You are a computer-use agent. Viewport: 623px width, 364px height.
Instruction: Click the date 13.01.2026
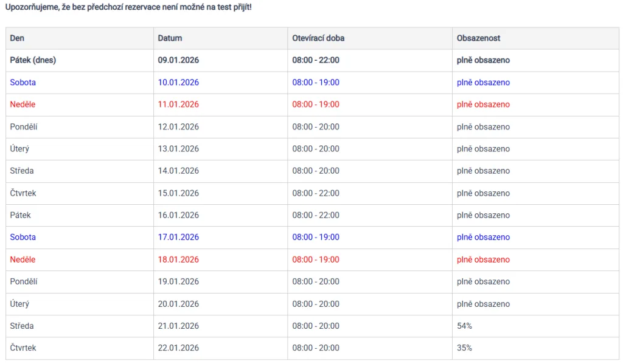[178, 149]
